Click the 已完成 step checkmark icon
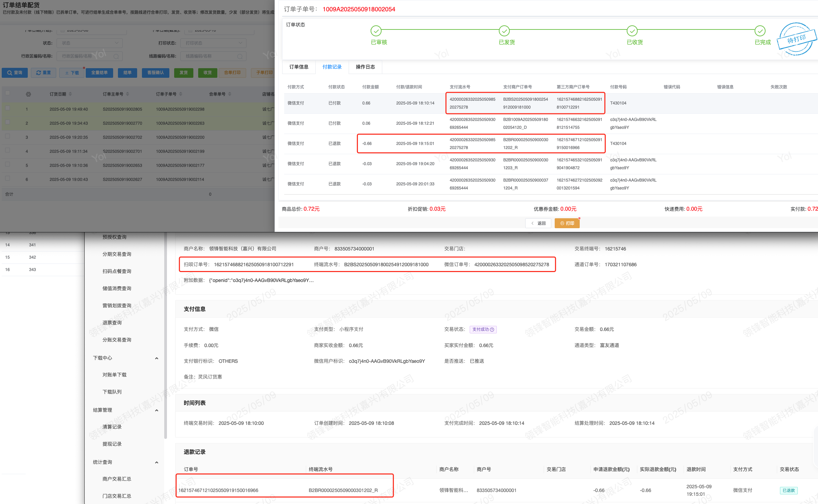 point(760,31)
